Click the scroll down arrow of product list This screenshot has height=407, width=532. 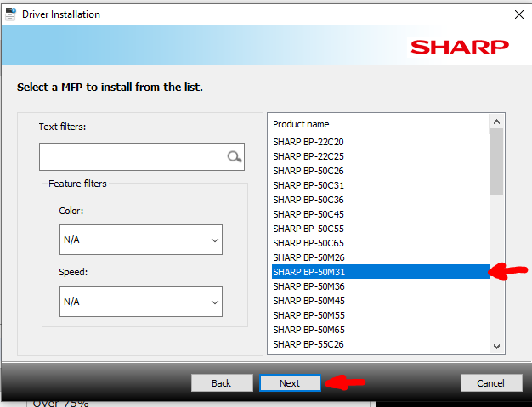point(496,347)
